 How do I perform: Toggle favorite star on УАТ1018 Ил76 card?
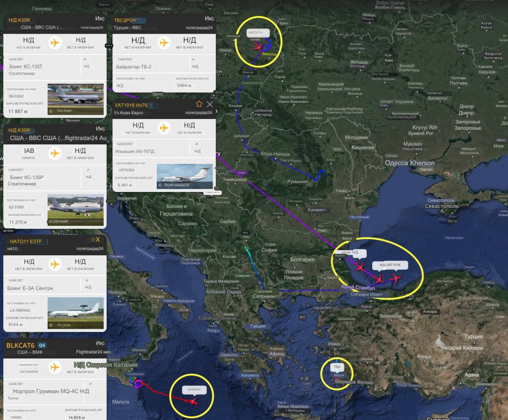coord(199,104)
